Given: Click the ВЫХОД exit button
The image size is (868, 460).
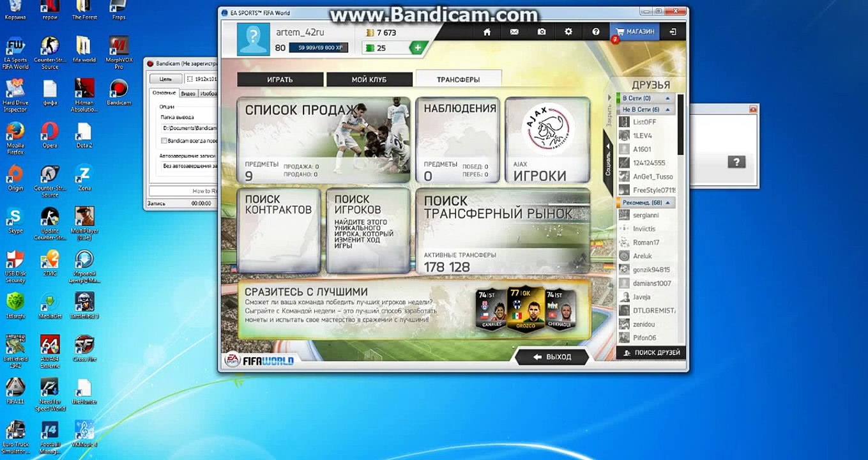Looking at the screenshot, I should click(553, 356).
